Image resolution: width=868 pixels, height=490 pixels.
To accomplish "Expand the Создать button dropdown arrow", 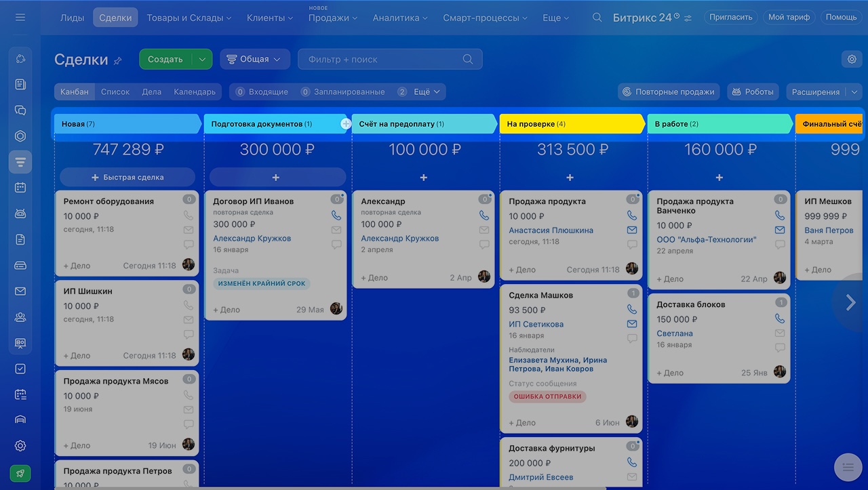I will 202,59.
